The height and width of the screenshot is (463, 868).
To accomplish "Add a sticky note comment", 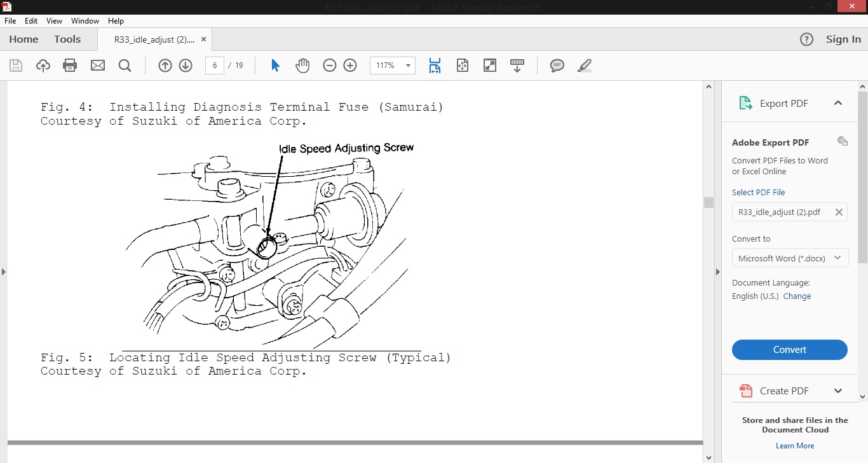I will (557, 66).
